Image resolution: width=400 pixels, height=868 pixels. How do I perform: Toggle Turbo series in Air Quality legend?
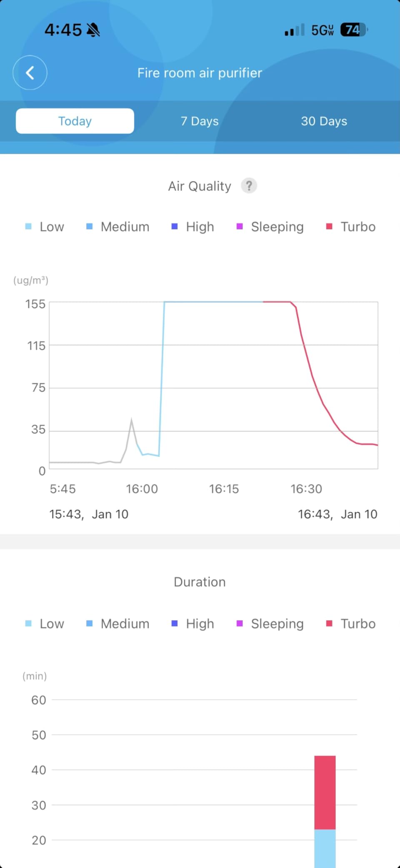351,227
